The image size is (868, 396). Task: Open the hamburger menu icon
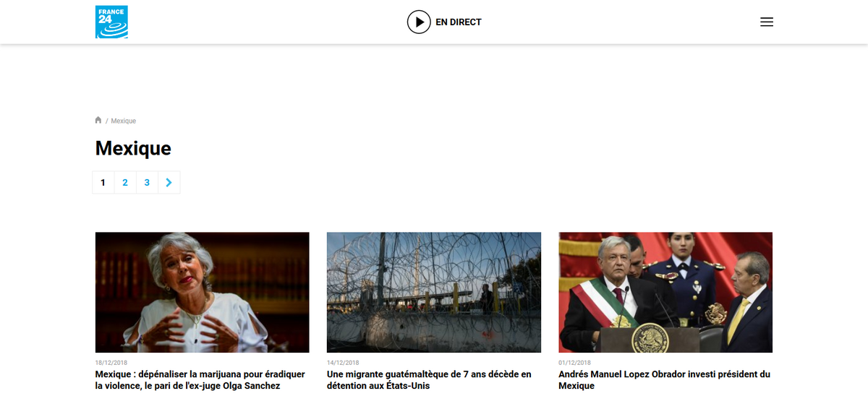(x=767, y=22)
